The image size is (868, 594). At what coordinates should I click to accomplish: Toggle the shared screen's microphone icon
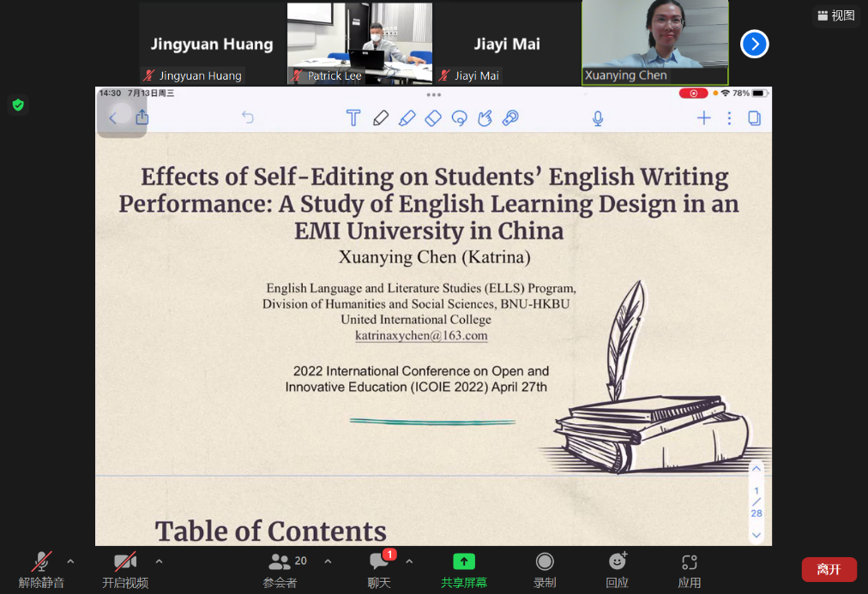[598, 118]
